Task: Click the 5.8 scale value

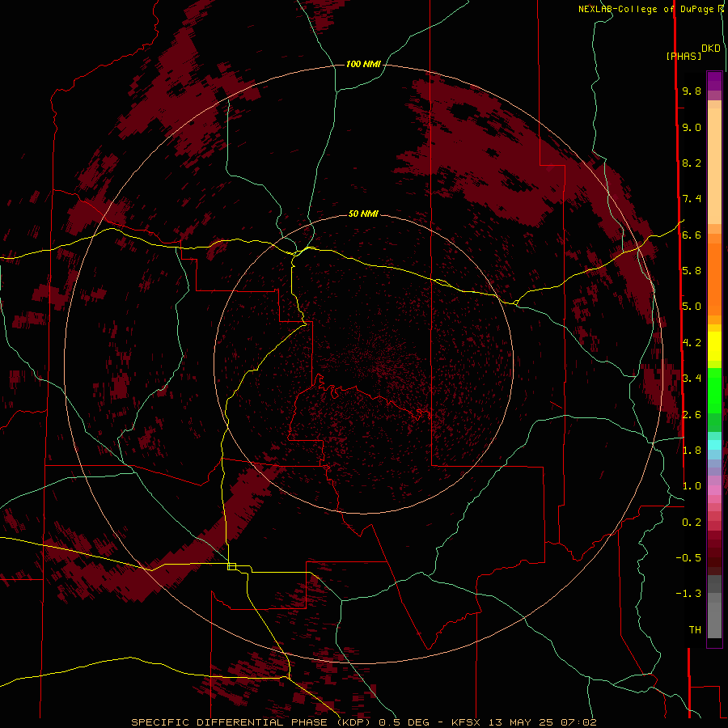Action: tap(692, 270)
